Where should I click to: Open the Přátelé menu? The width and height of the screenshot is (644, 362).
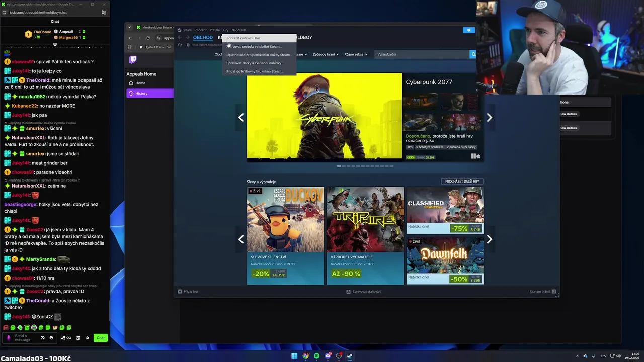pos(215,30)
